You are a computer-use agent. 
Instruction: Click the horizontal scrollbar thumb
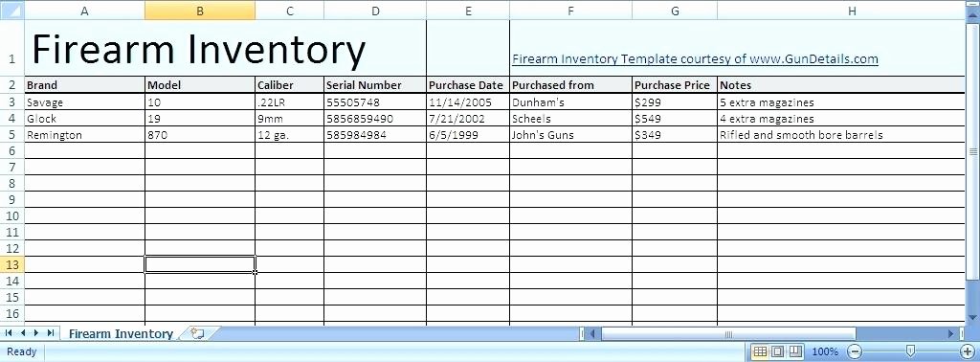[728, 334]
